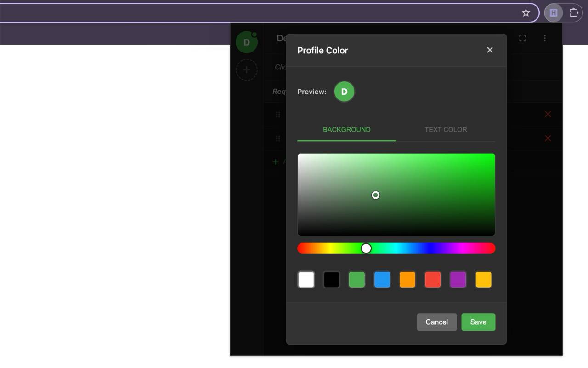Select the Background tab
The image size is (588, 368).
coord(347,130)
